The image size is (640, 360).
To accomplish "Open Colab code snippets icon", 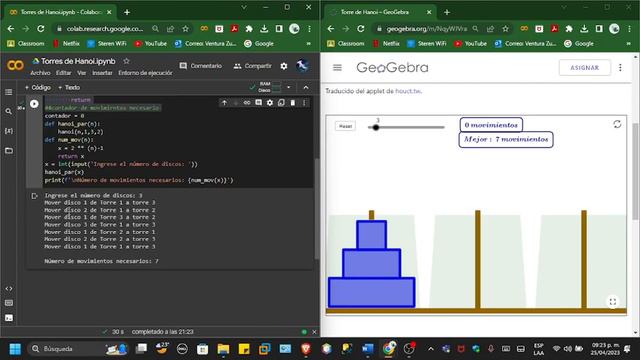I will coord(9,289).
